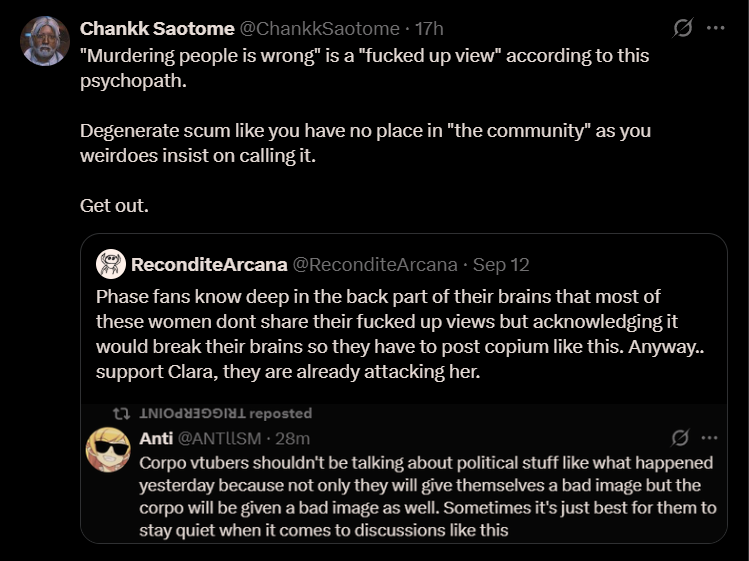Open the @ChankkSaotome handle link

320,29
